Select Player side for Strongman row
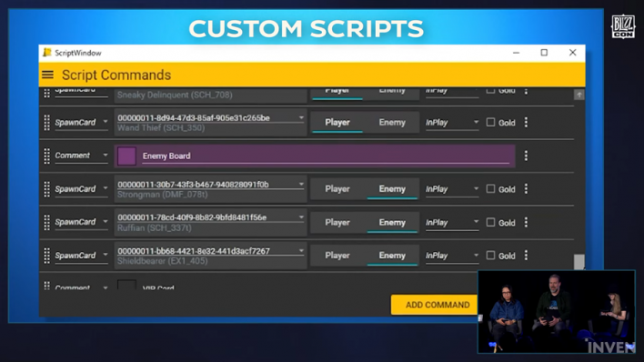Viewport: 644px width, 362px height. click(x=337, y=189)
